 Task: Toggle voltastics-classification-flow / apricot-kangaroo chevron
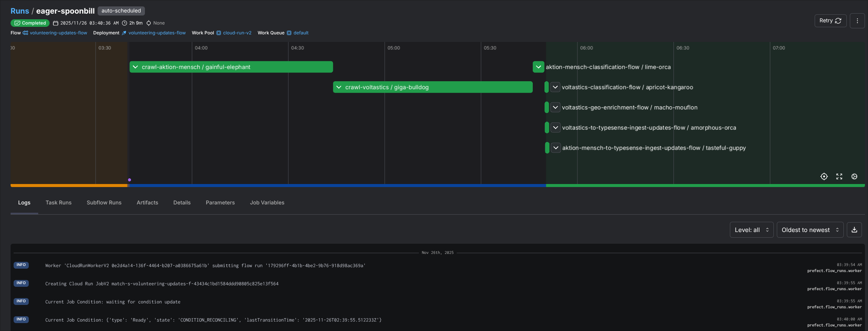[x=555, y=87]
